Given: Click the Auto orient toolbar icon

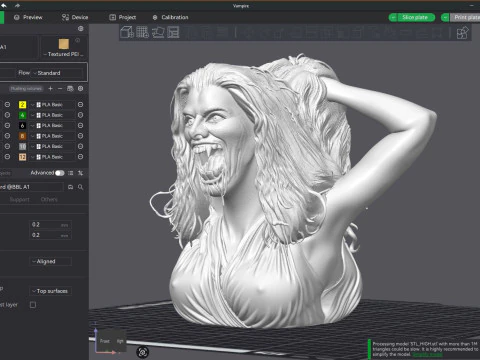Looking at the screenshot, I should [x=158, y=32].
